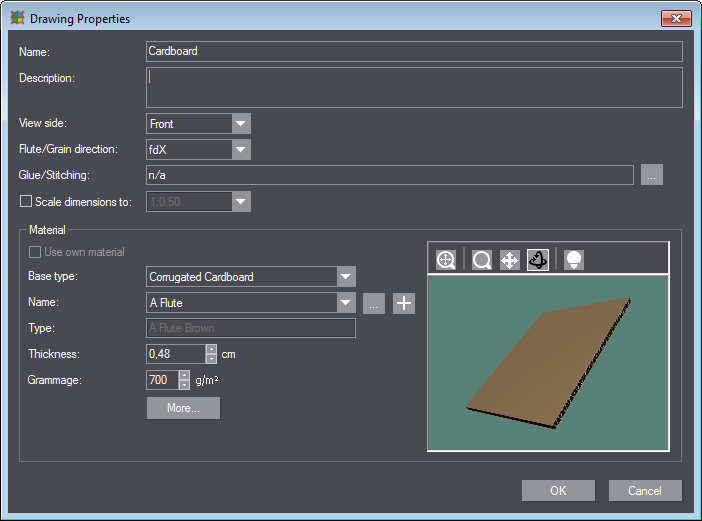Expand the Flute/Grain direction dropdown
702x521 pixels.
(x=240, y=150)
